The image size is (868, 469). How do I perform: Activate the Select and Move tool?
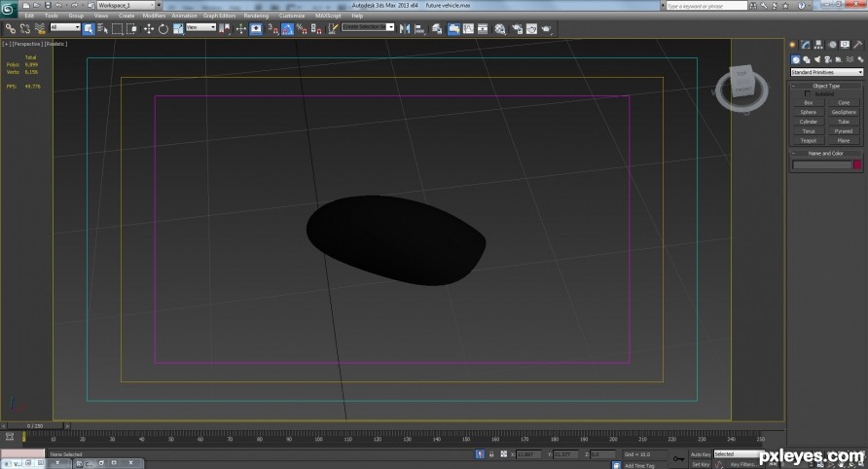tap(148, 29)
